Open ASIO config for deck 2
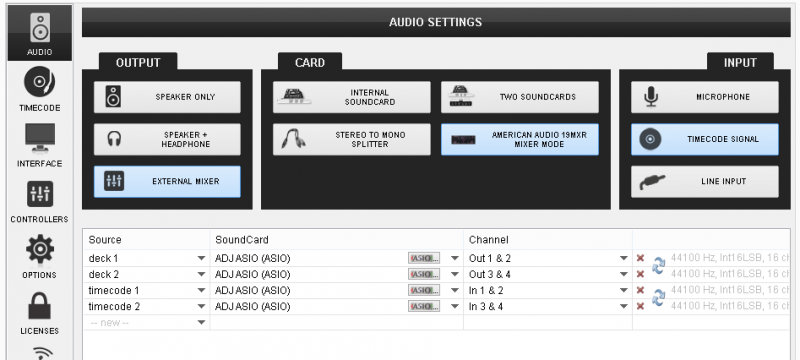The height and width of the screenshot is (360, 800). pyautogui.click(x=423, y=274)
